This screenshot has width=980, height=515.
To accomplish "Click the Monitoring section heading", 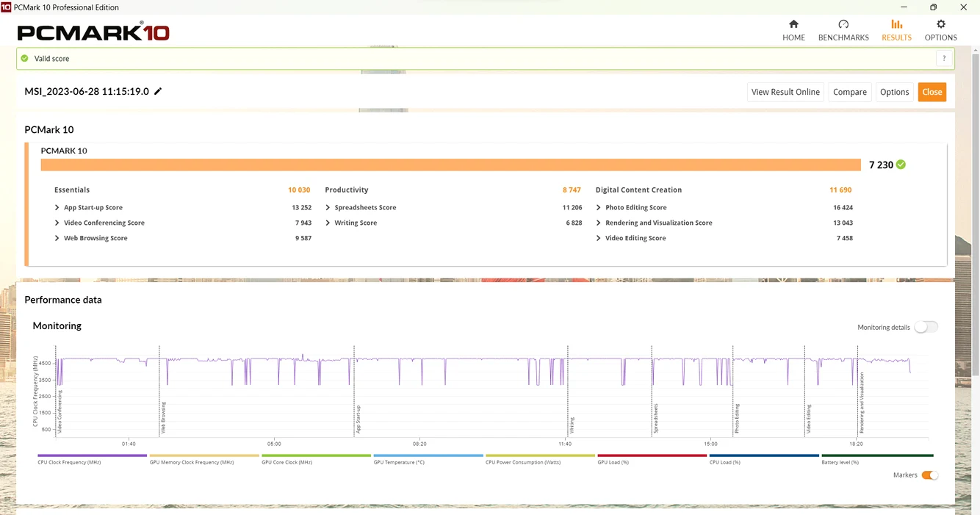I will click(x=57, y=325).
